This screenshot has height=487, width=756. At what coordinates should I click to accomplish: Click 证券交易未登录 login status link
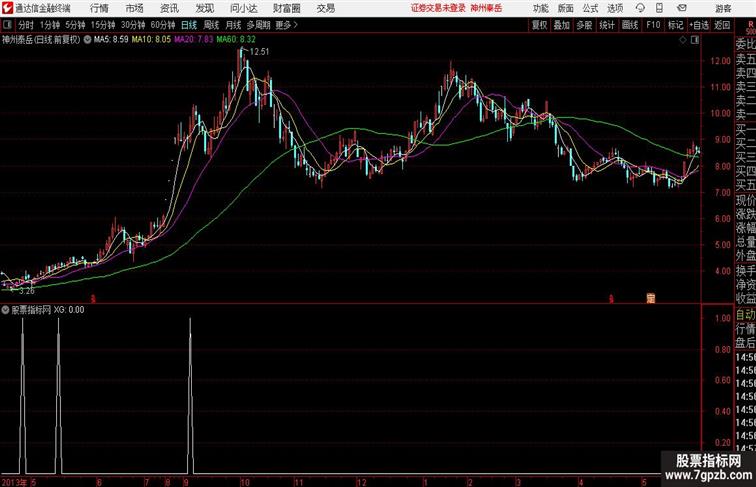(438, 8)
